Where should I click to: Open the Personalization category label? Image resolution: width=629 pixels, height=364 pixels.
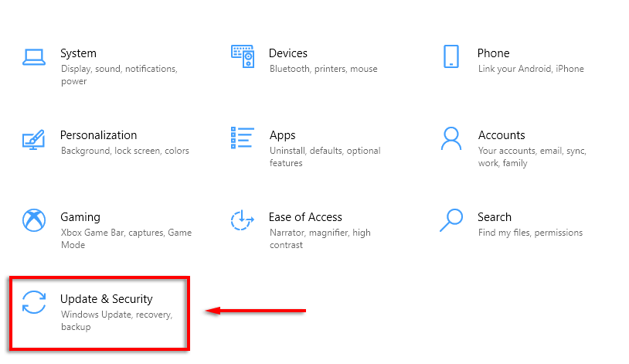99,135
